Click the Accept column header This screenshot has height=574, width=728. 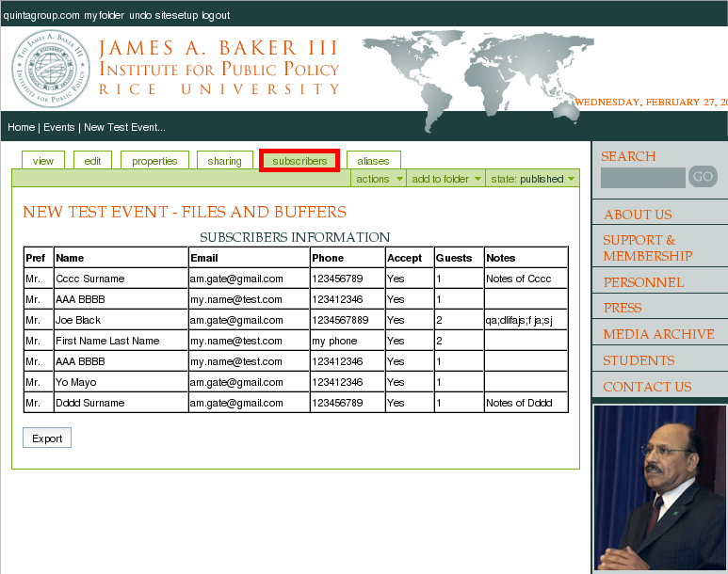pos(410,258)
